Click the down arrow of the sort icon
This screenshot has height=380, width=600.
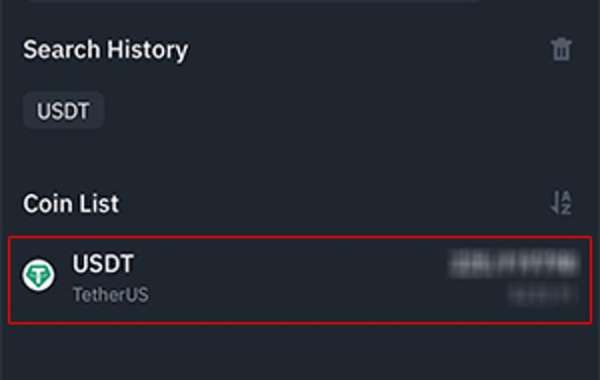[x=554, y=202]
